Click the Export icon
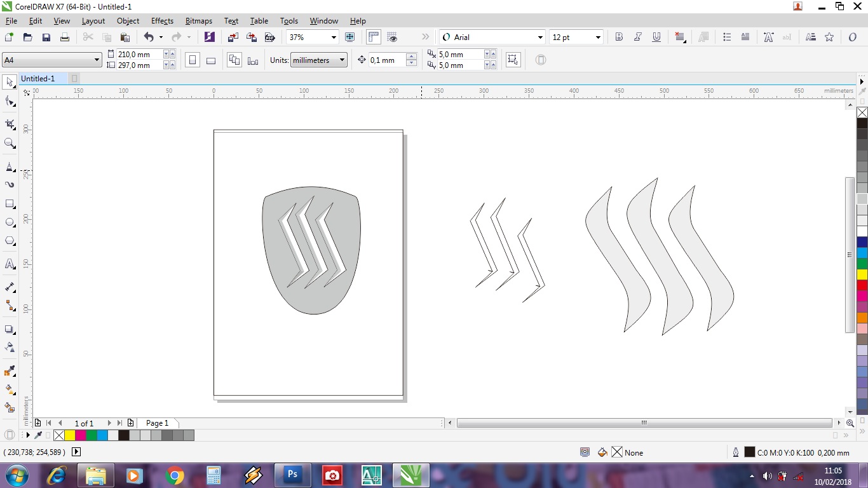 [x=252, y=37]
